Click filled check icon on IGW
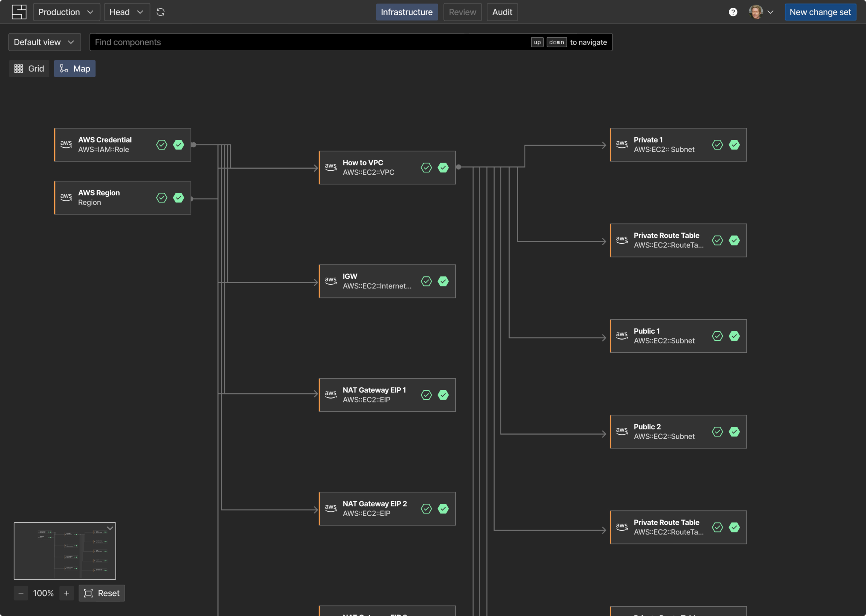866x616 pixels. pos(443,281)
